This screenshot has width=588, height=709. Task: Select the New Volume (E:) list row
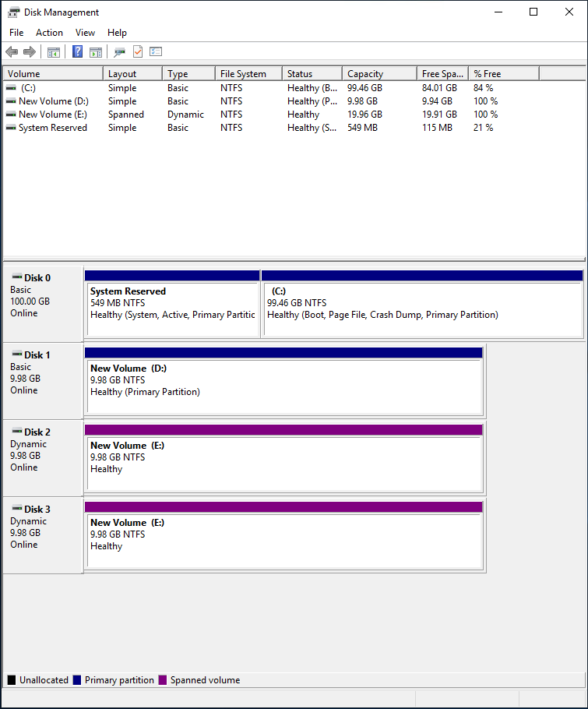coord(271,115)
